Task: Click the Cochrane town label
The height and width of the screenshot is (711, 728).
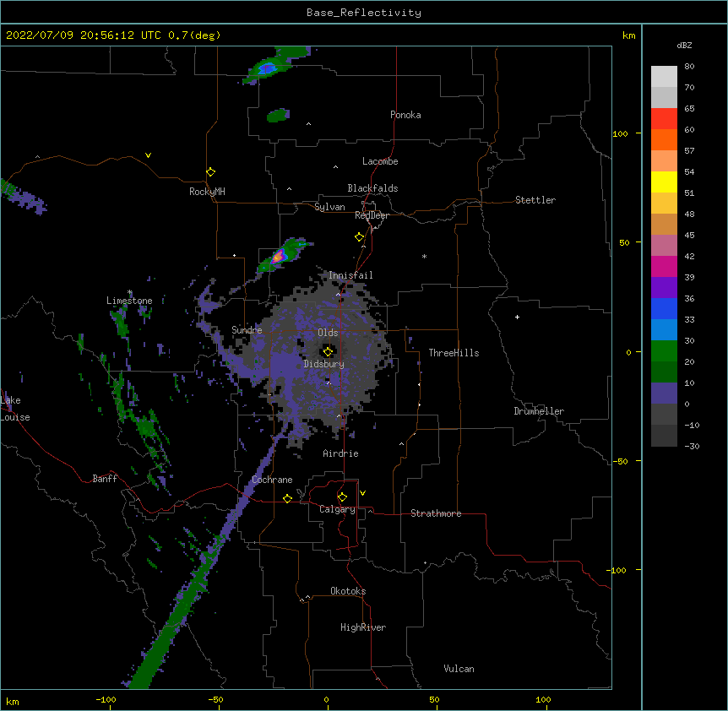Action: click(272, 480)
